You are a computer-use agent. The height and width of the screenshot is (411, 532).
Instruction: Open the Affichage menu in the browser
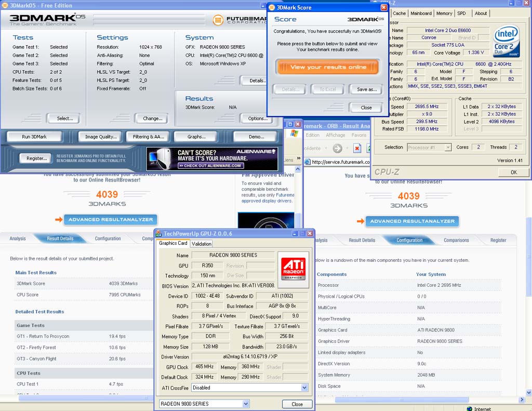point(335,135)
